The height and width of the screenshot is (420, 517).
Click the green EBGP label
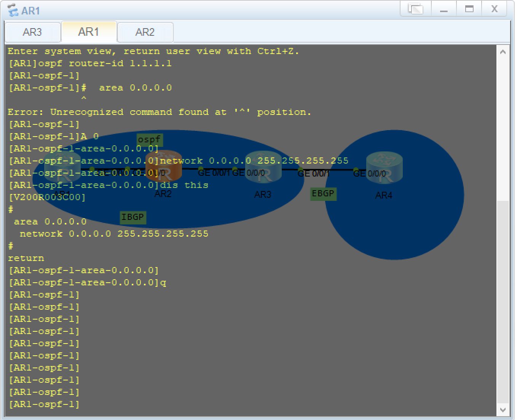pyautogui.click(x=323, y=194)
